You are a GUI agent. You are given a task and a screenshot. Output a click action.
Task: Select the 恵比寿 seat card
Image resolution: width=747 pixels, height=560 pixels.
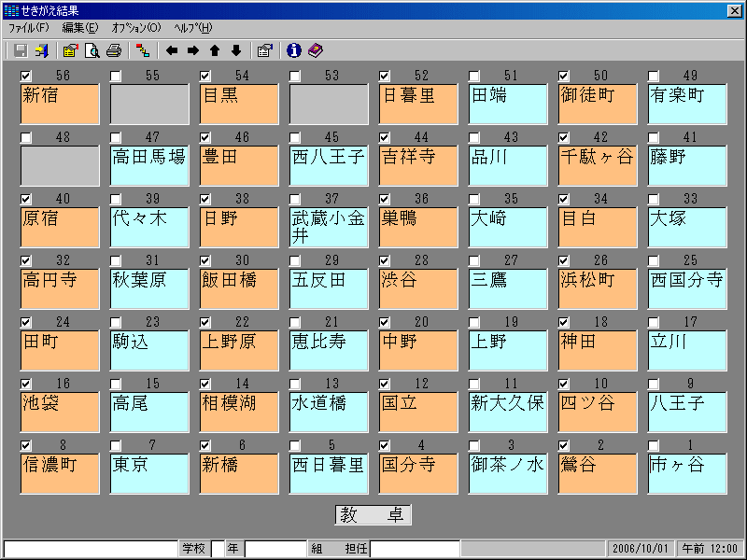(329, 351)
